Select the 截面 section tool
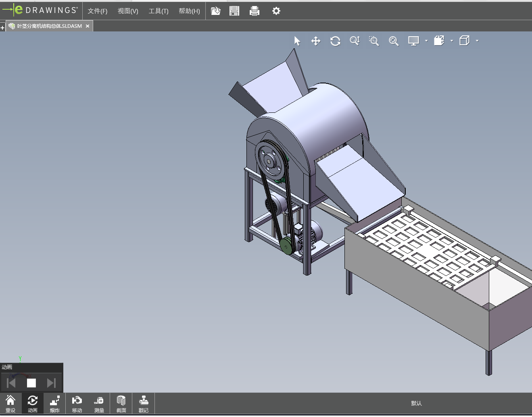The width and height of the screenshot is (532, 417). click(121, 404)
